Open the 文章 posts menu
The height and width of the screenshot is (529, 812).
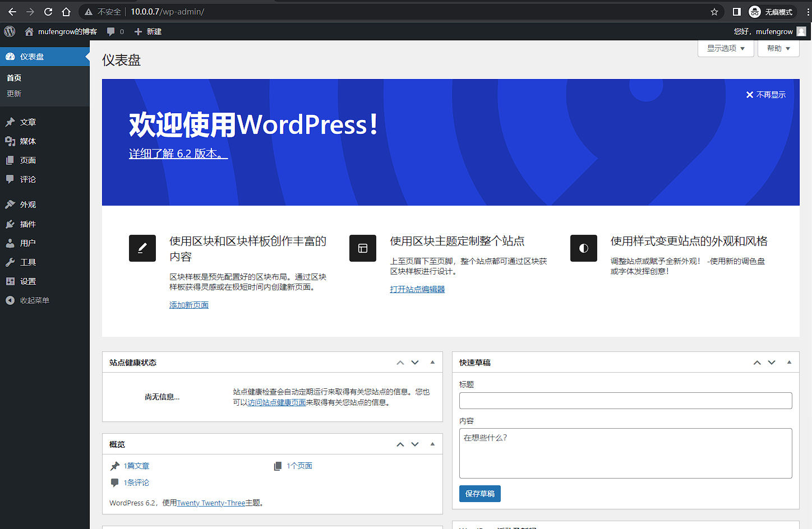[x=45, y=122]
